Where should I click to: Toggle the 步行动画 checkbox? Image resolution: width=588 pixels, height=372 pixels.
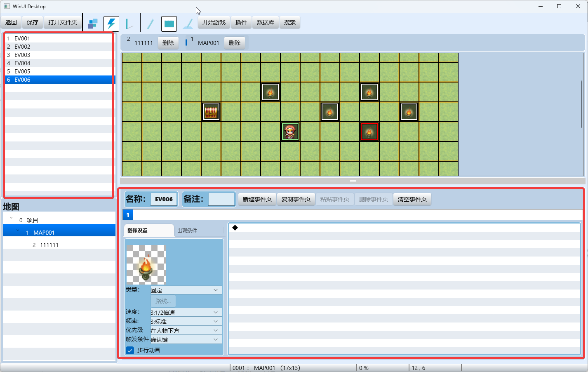point(130,350)
